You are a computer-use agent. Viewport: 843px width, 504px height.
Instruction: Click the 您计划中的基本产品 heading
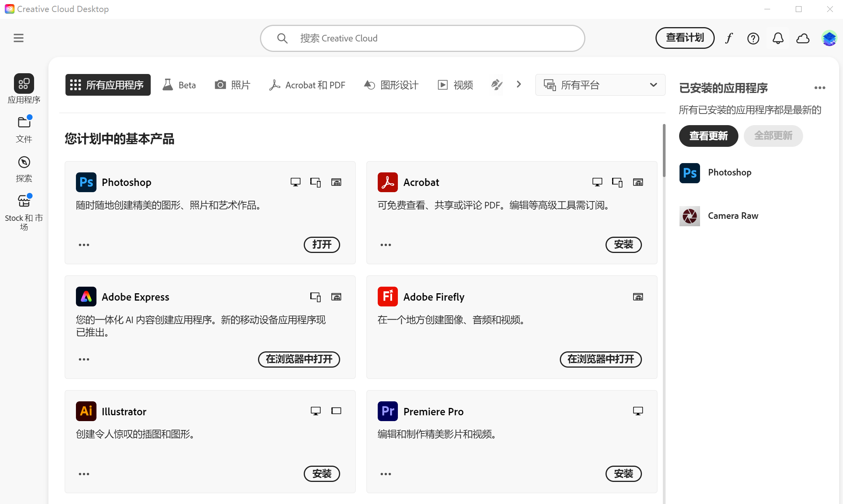coord(119,139)
